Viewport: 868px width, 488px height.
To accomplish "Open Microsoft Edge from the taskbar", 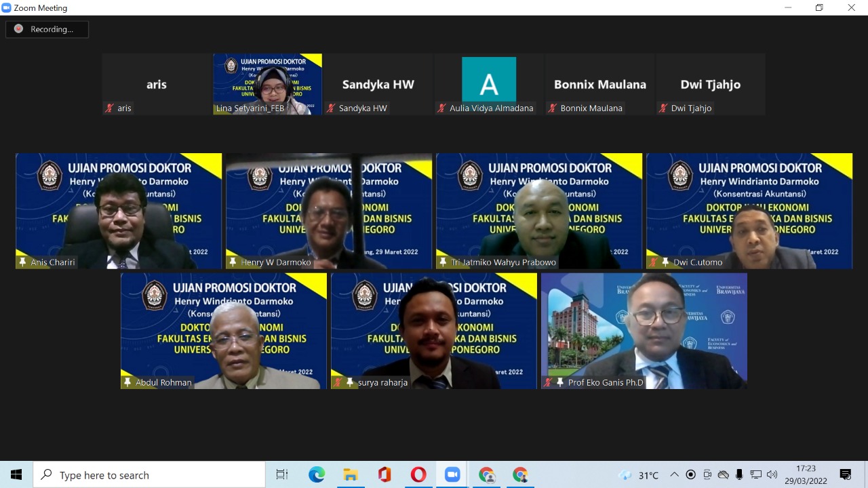I will tap(317, 475).
